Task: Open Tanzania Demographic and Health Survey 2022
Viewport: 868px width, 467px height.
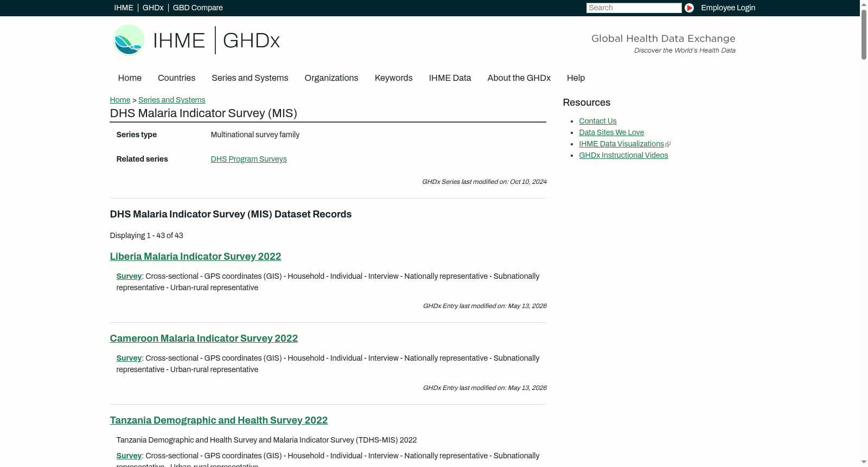Action: (219, 420)
